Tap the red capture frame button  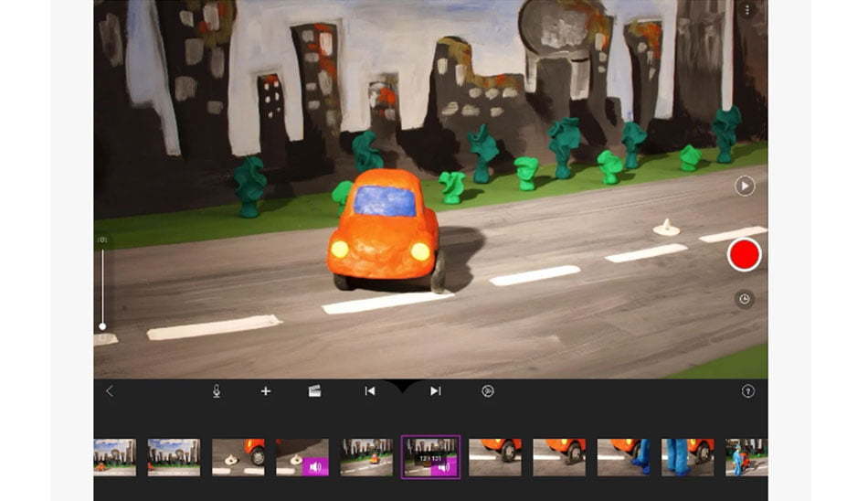(744, 255)
